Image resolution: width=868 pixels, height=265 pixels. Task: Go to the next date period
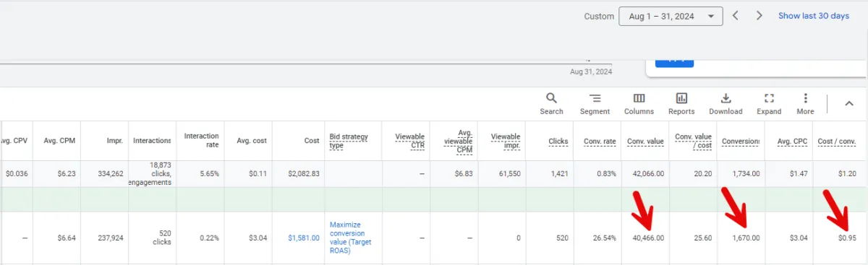pos(759,16)
